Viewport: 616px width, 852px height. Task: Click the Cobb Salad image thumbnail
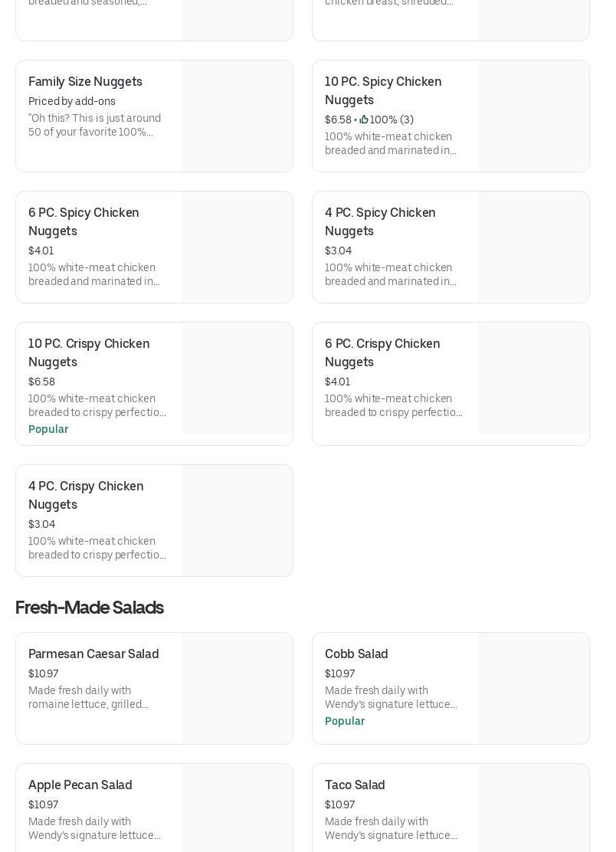point(533,688)
